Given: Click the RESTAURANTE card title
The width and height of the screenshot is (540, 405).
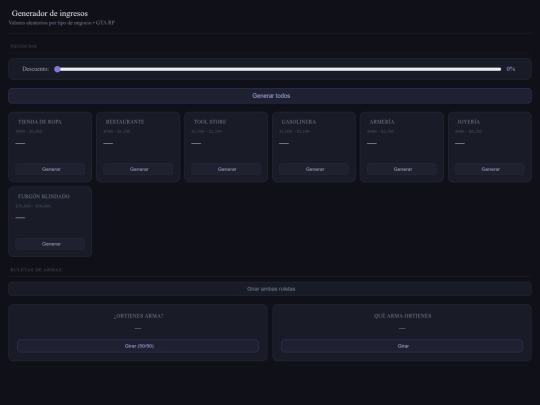Looking at the screenshot, I should pyautogui.click(x=125, y=122).
